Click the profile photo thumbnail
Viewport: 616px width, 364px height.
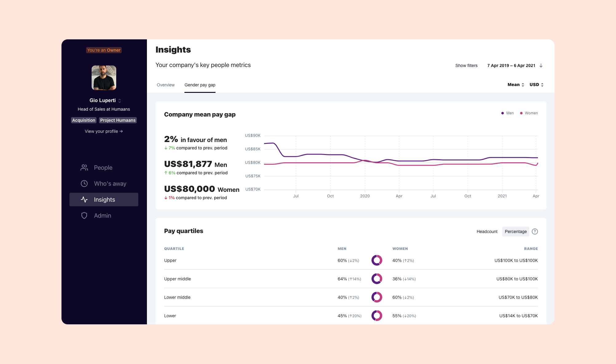104,78
